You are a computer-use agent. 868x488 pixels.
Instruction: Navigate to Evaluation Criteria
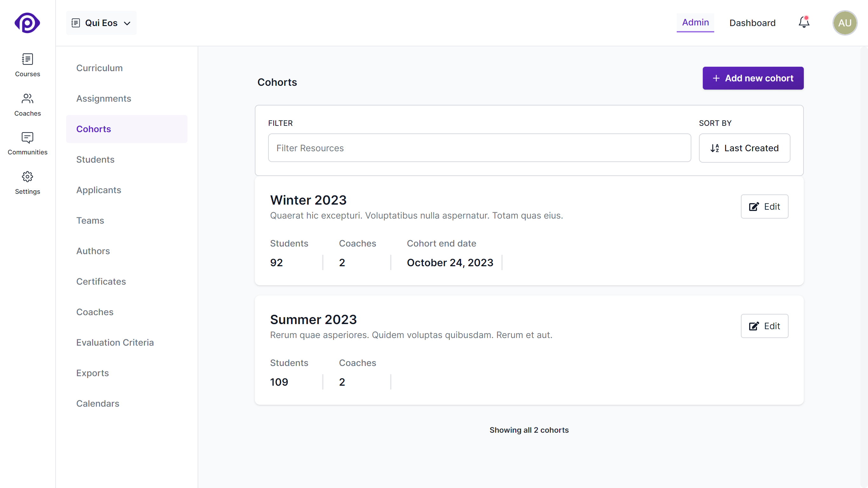point(115,342)
